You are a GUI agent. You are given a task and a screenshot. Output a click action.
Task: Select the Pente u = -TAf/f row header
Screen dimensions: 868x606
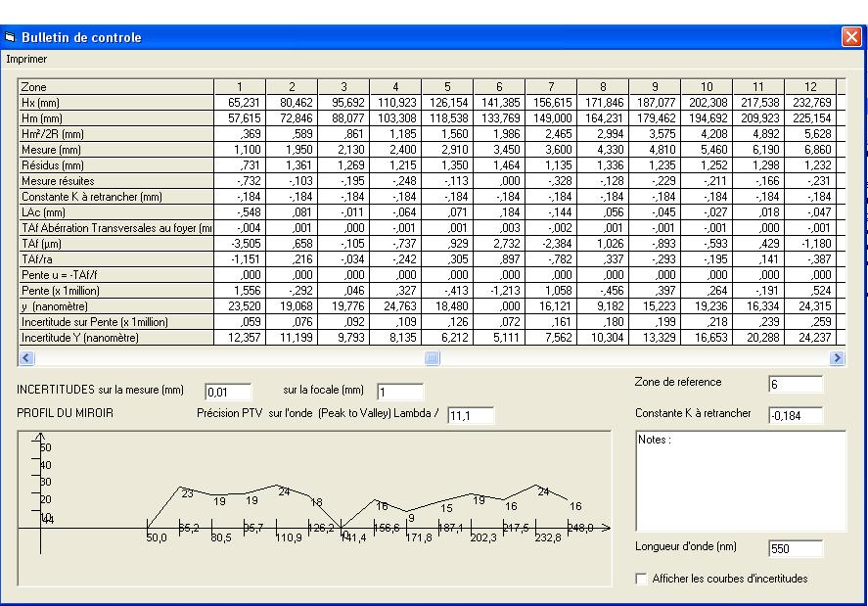pyautogui.click(x=116, y=275)
